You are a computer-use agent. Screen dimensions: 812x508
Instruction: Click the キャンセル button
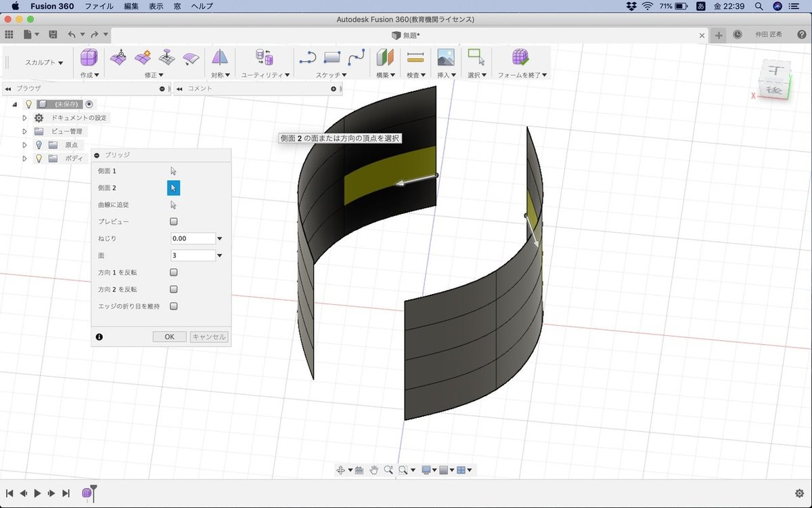point(209,337)
